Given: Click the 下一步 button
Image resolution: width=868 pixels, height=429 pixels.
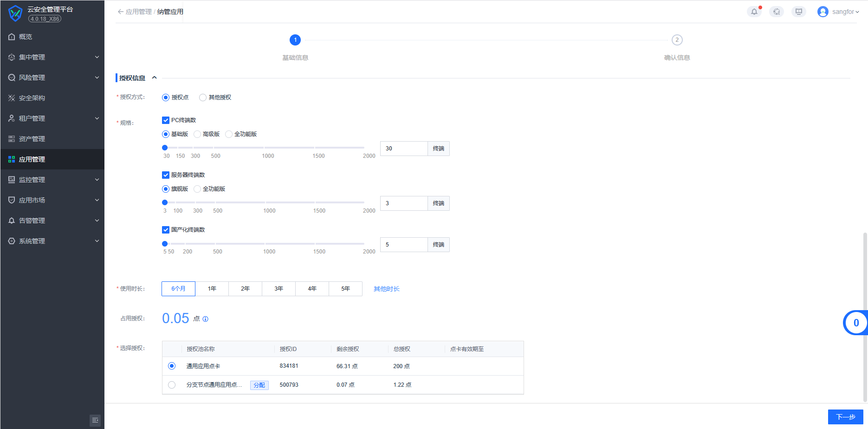Looking at the screenshot, I should tap(845, 417).
